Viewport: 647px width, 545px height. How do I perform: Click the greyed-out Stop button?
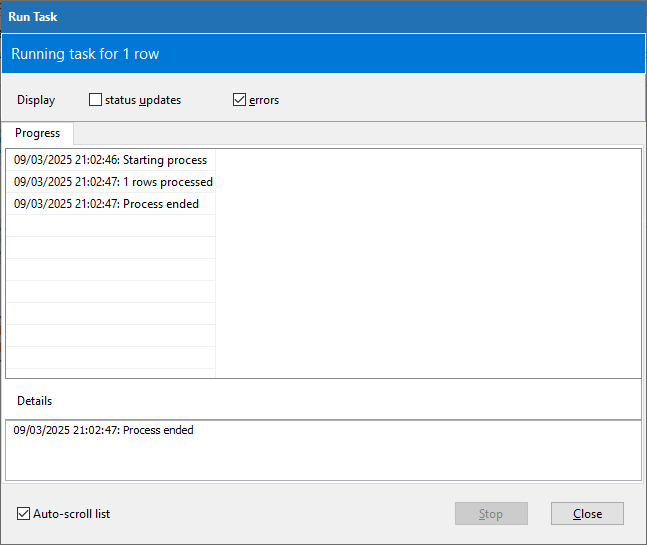[491, 514]
